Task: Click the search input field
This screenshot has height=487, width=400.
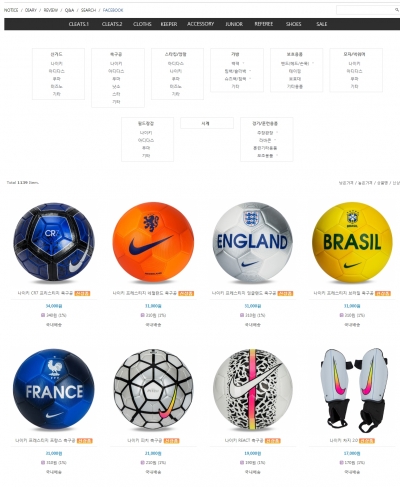Action: pyautogui.click(x=365, y=10)
